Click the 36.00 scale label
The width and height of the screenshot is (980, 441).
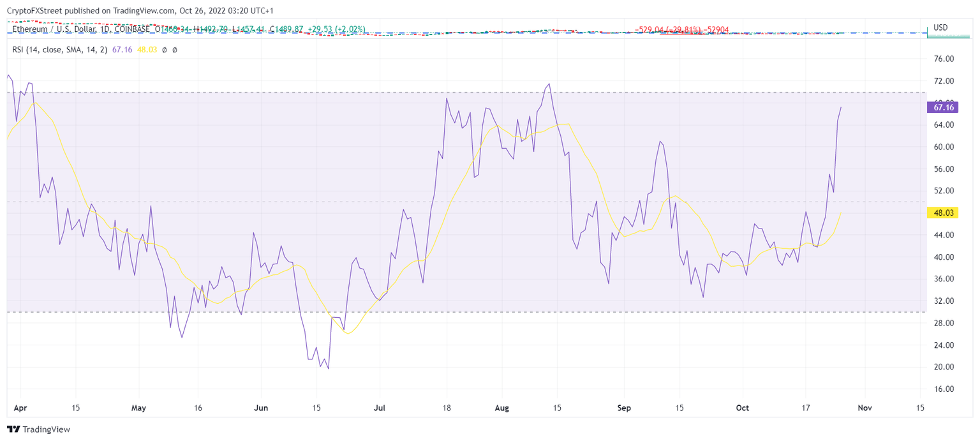943,279
